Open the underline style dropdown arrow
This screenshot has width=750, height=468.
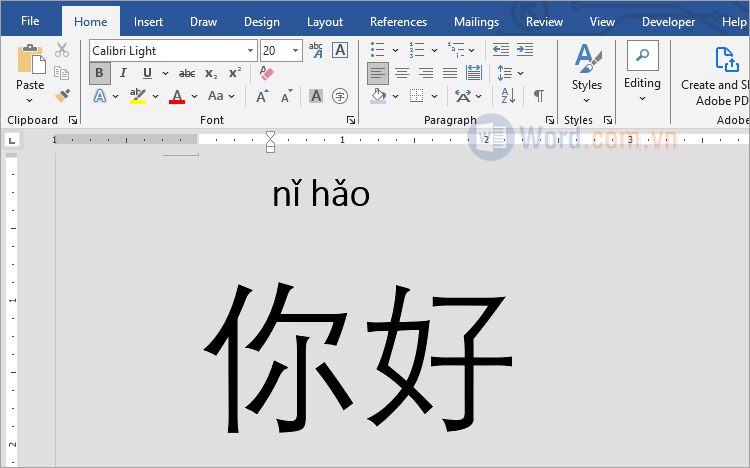(x=165, y=73)
